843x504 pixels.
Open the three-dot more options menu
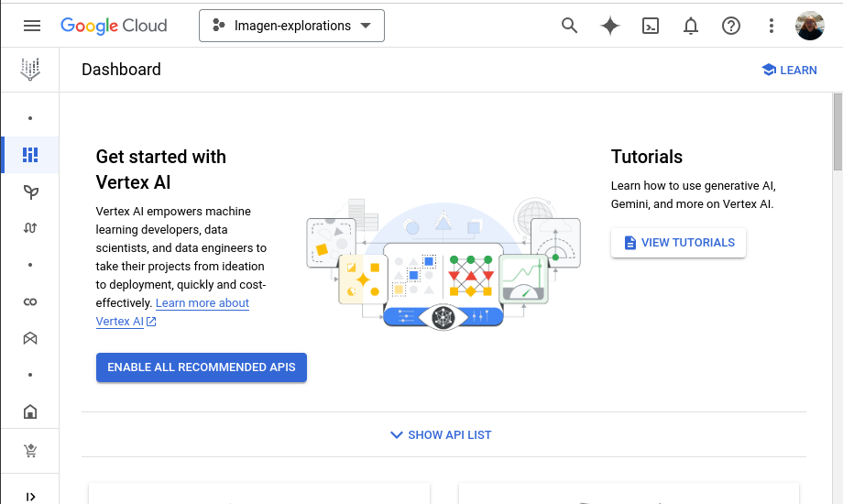click(772, 26)
